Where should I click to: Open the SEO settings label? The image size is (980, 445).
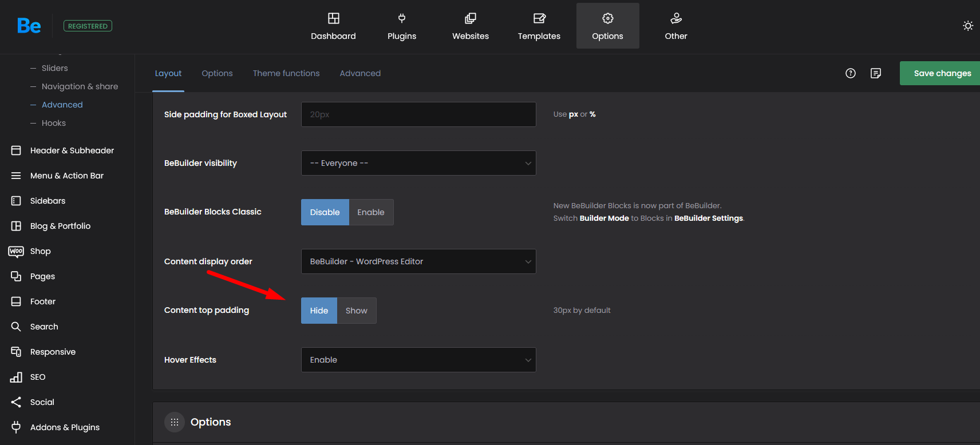coord(38,377)
